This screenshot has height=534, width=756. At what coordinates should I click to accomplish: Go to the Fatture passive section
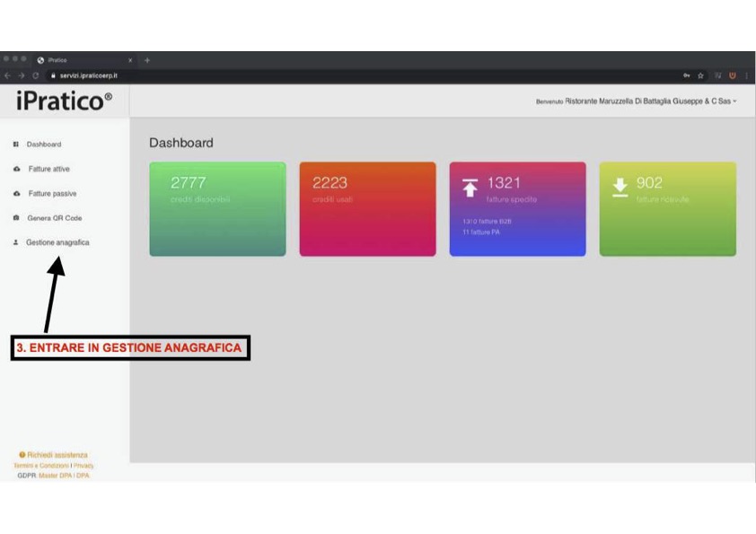(52, 194)
